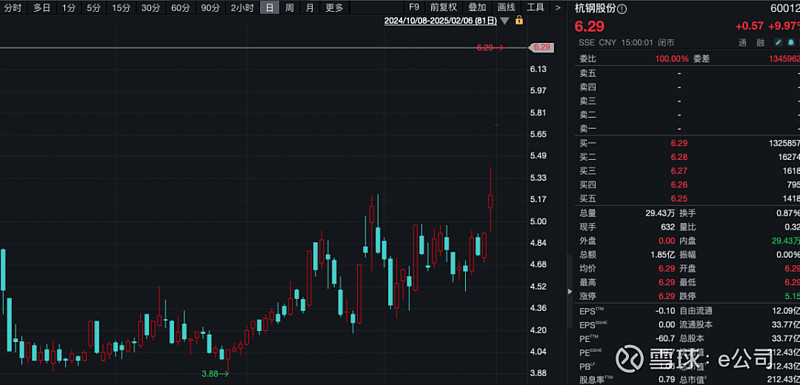The image size is (800, 385).
Task: Click the 通 tag next to 闭市
Action: point(743,43)
